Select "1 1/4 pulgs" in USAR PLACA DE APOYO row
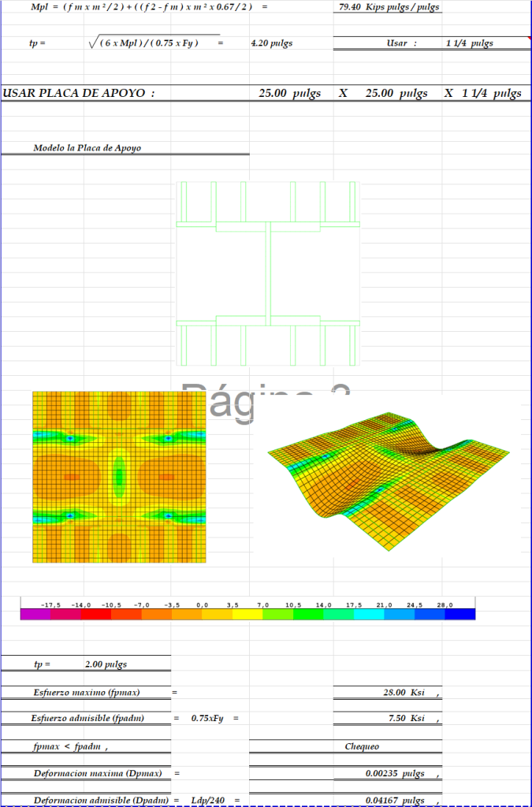532x807 pixels. coord(492,93)
